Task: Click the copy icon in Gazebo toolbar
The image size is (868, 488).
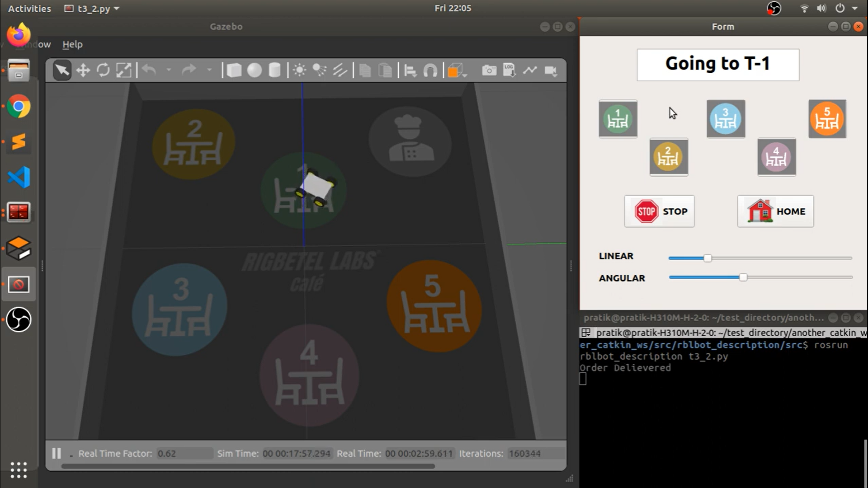Action: pyautogui.click(x=365, y=70)
